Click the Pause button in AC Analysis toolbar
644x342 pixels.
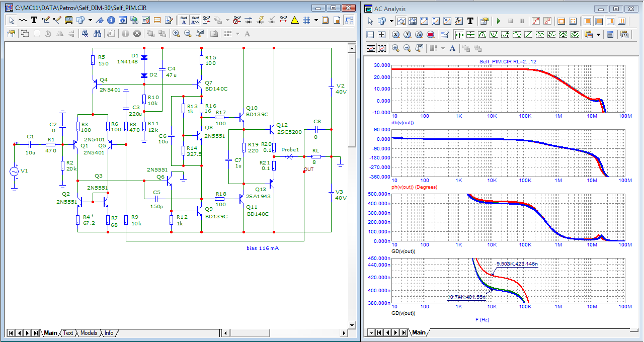pos(522,21)
